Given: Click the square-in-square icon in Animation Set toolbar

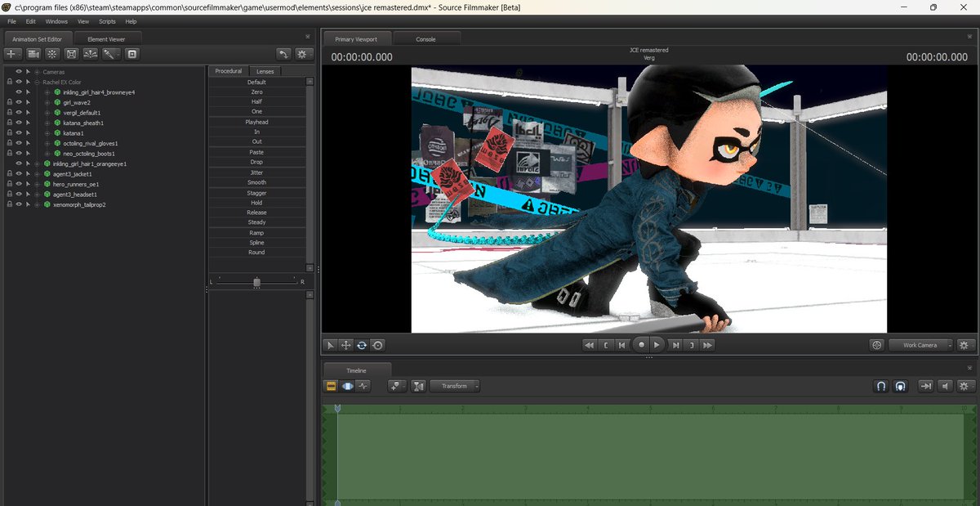Looking at the screenshot, I should point(132,54).
